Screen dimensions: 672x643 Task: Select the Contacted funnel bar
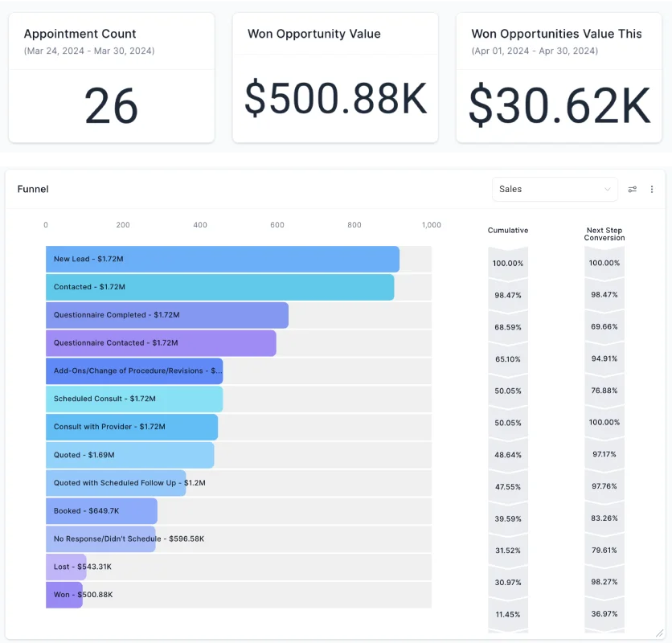(219, 287)
